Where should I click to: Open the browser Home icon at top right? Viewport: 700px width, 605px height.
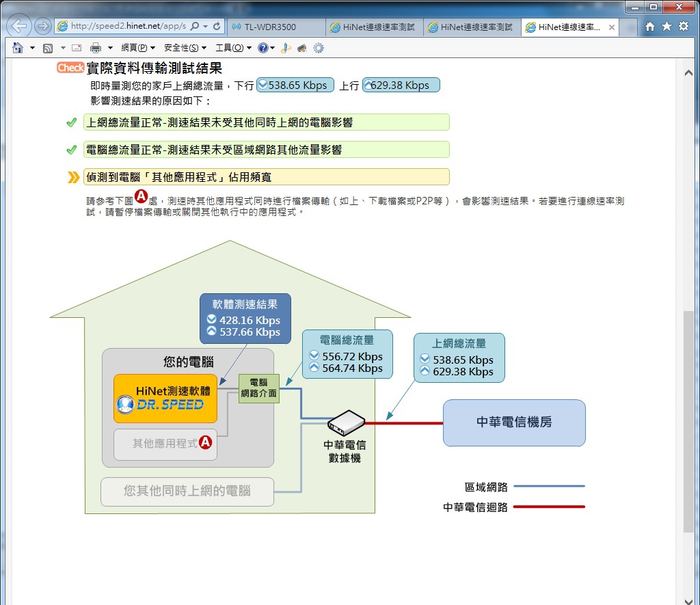[650, 27]
